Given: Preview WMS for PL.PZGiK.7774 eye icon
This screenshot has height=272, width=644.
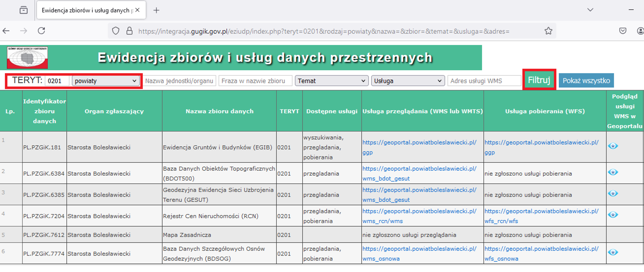Looking at the screenshot, I should click(613, 252).
